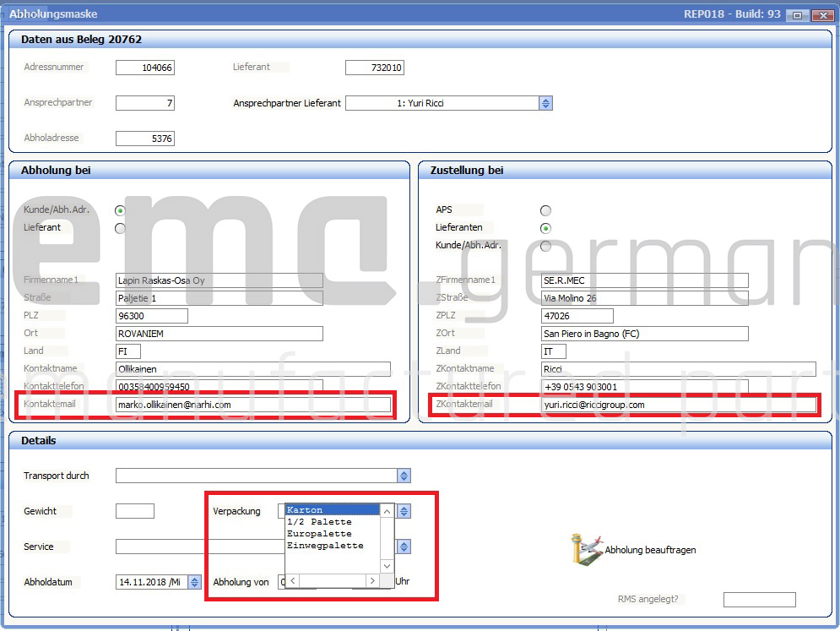Click the Kontaktemail field under Abholung bei
Viewport: 840px width, 631px height.
253,405
